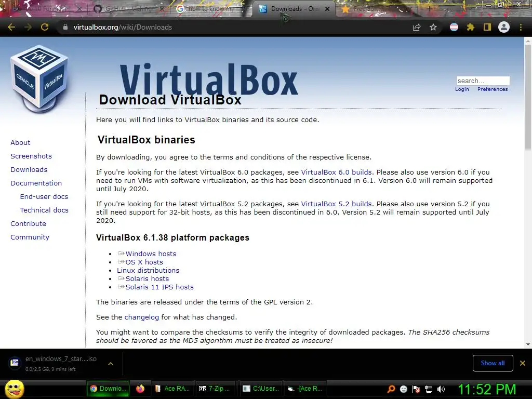Close the downloads bar with X
This screenshot has height=399, width=532.
[x=523, y=363]
